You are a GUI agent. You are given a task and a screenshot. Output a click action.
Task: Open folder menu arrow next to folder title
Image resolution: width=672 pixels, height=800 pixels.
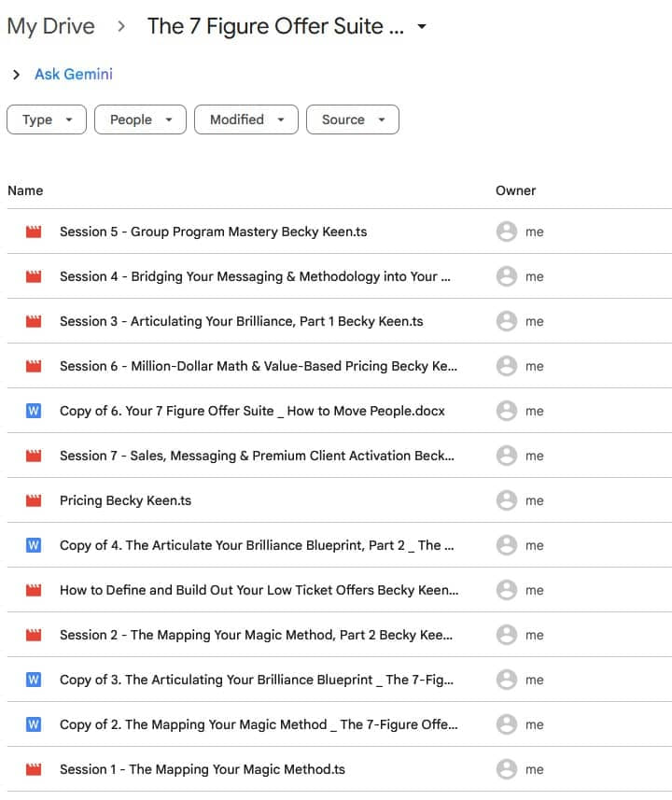coord(422,27)
